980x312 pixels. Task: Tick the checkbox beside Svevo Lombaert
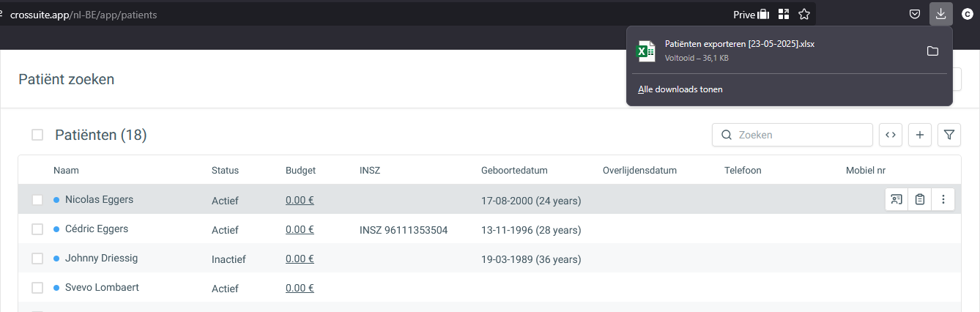coord(37,288)
